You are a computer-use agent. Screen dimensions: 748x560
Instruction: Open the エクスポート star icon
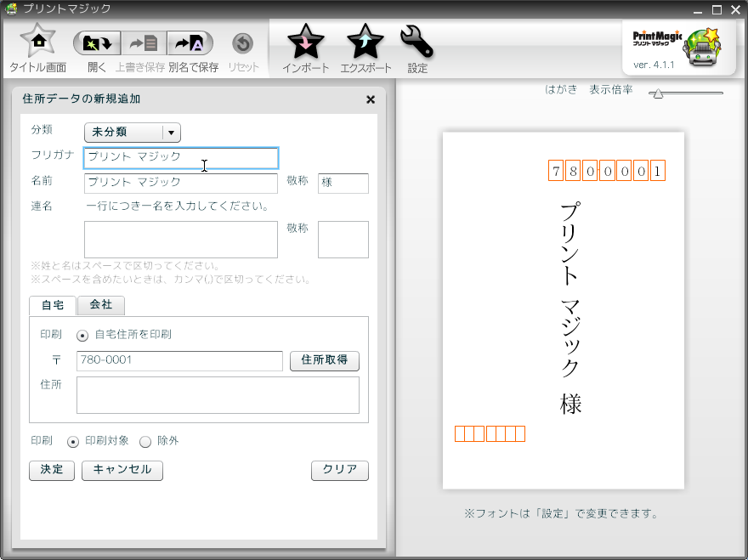coord(365,42)
